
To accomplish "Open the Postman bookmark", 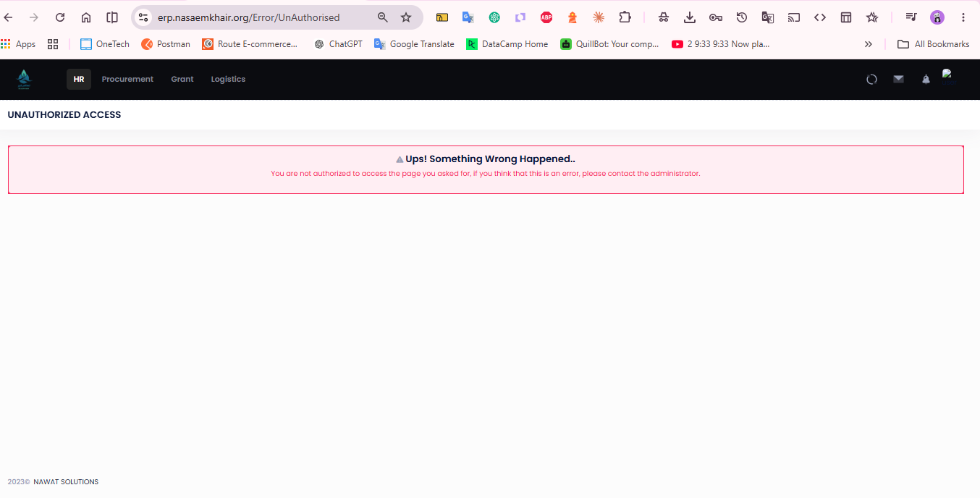I will coord(166,44).
